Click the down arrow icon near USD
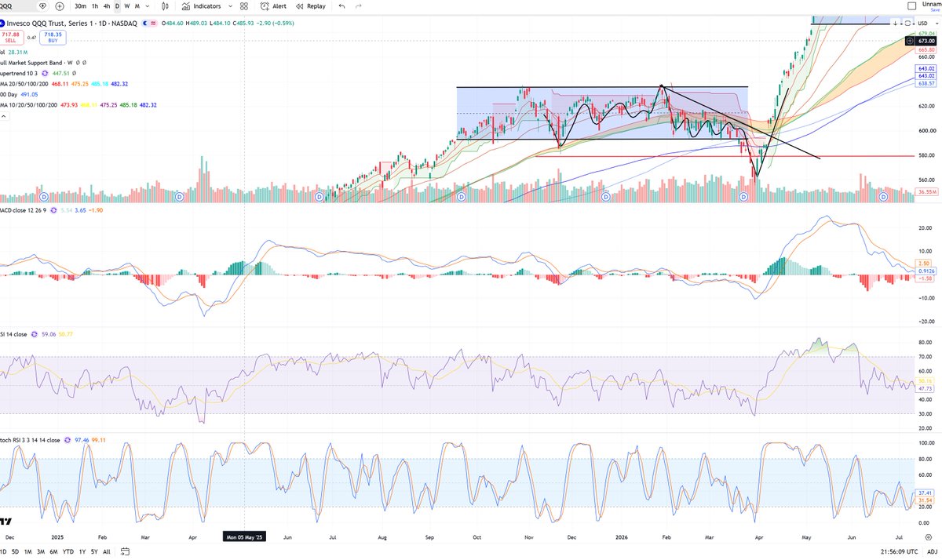The image size is (942, 560). [x=896, y=24]
